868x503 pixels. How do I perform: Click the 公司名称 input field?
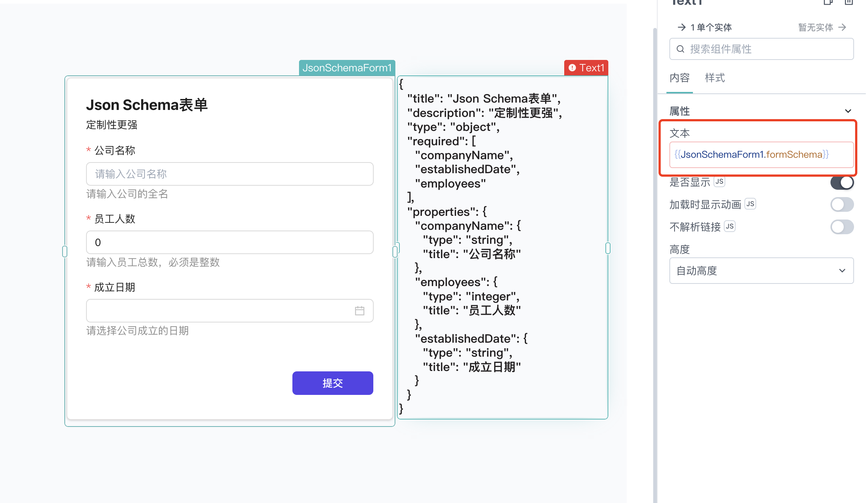[x=230, y=174]
